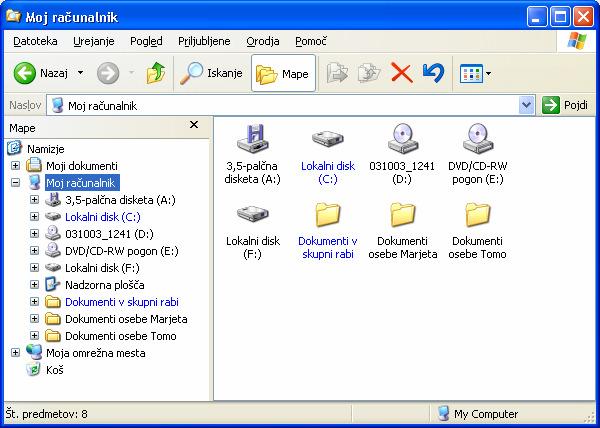Viewport: 600px width, 428px height.
Task: Click the blue Undo arrow icon
Action: (433, 73)
